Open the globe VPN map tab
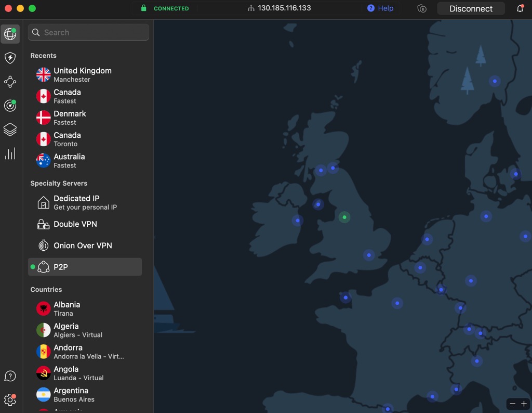The width and height of the screenshot is (532, 413). pyautogui.click(x=10, y=34)
